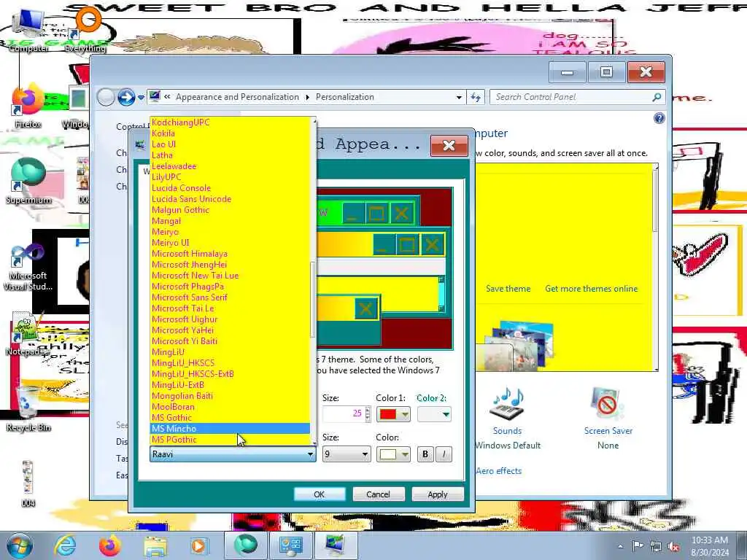The image size is (747, 560).
Task: Click the Sounds icon
Action: pos(508,404)
